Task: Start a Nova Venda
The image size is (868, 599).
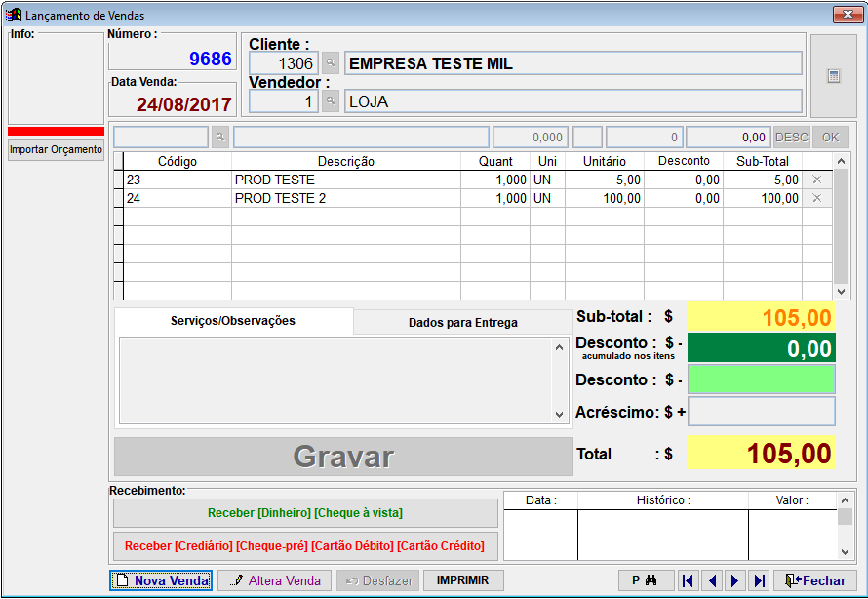Action: coord(161,580)
